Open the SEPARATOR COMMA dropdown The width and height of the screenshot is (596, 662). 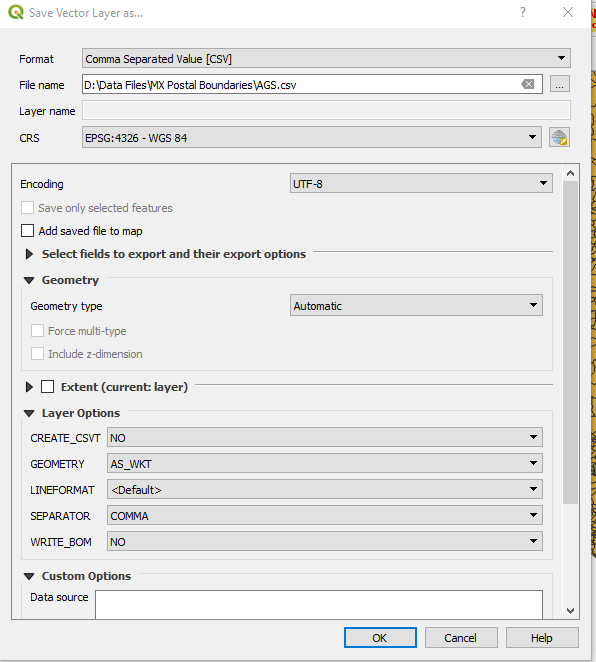(x=325, y=515)
